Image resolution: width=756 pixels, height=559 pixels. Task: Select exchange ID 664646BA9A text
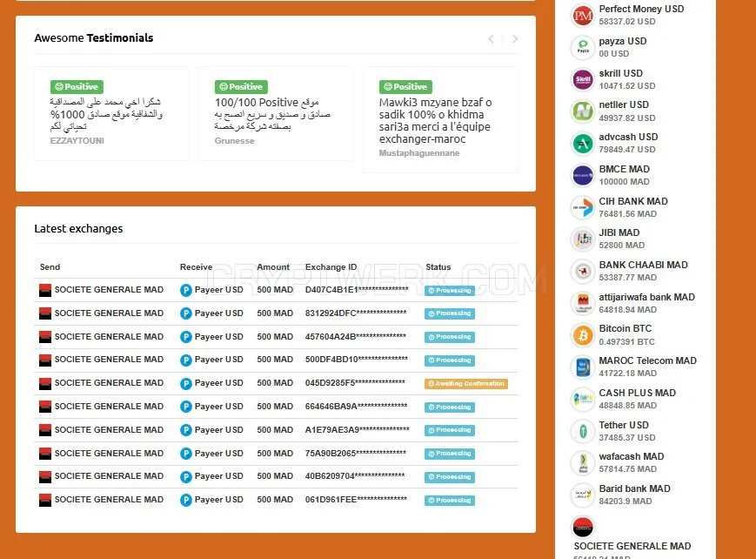(x=357, y=407)
